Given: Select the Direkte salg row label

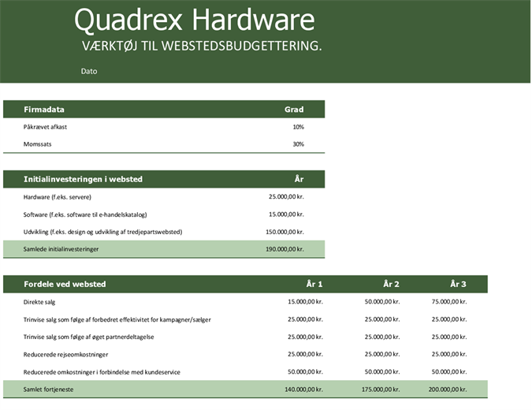Looking at the screenshot, I should (39, 302).
